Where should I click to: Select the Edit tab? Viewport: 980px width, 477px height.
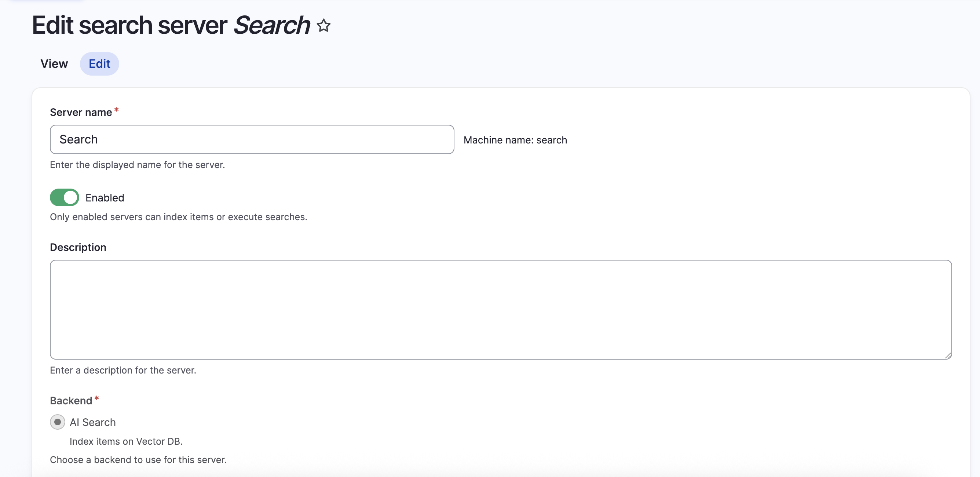99,63
